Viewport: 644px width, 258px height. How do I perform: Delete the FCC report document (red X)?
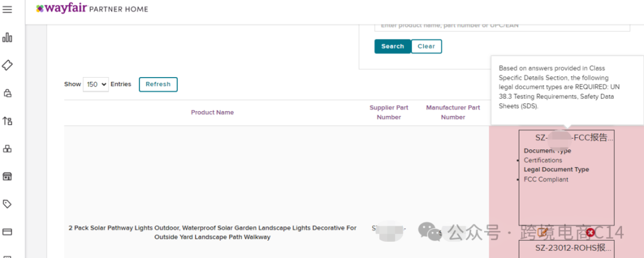tap(590, 232)
